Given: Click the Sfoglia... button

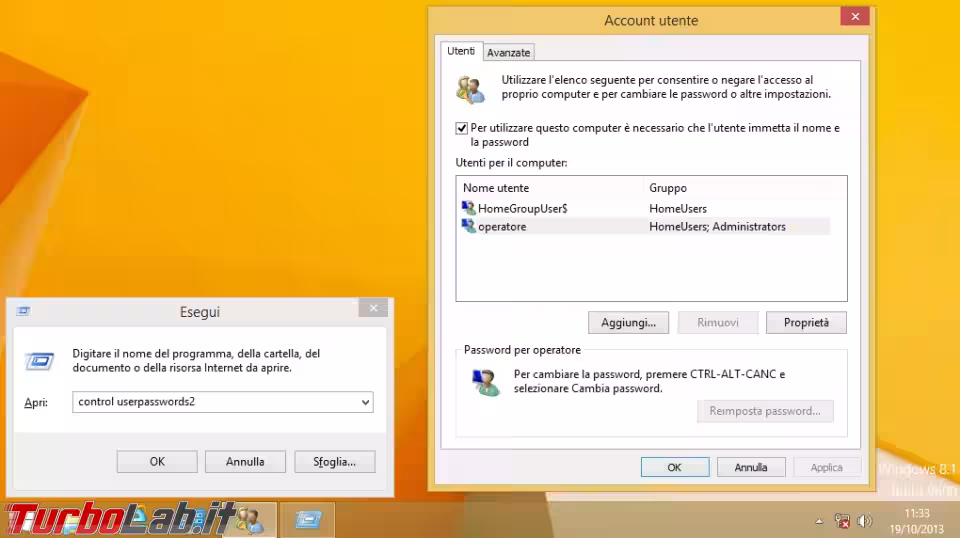Looking at the screenshot, I should pyautogui.click(x=334, y=461).
